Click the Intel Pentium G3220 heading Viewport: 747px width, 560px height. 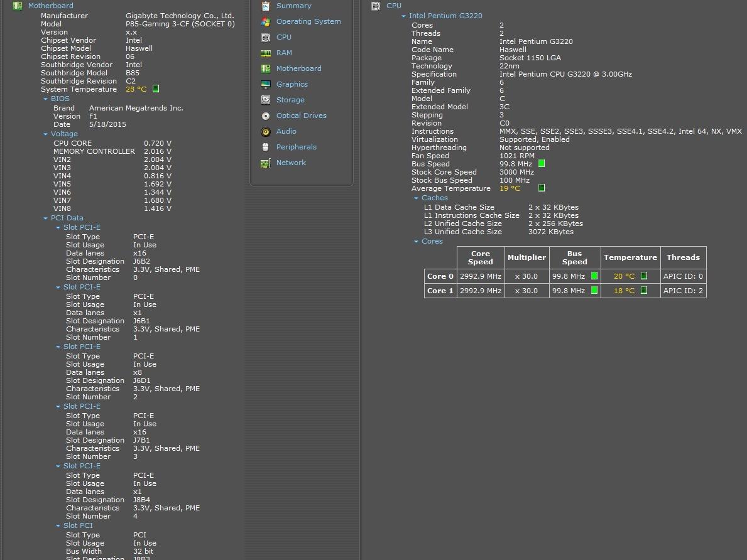(x=445, y=16)
